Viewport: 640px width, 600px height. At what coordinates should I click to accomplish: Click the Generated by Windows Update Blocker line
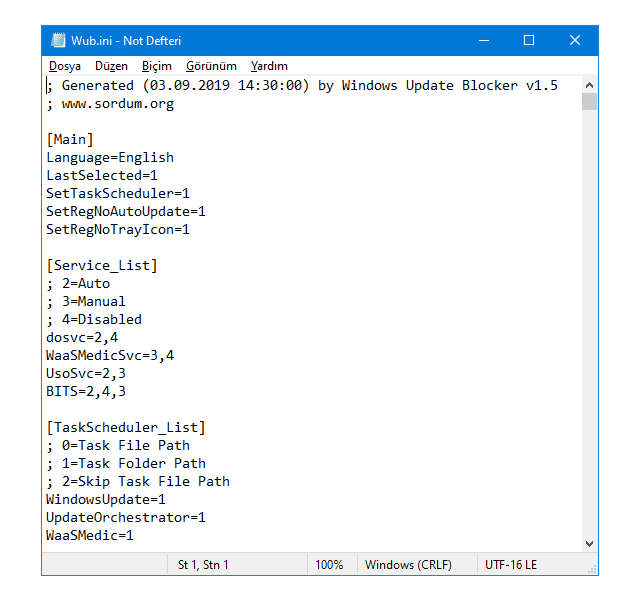(302, 86)
